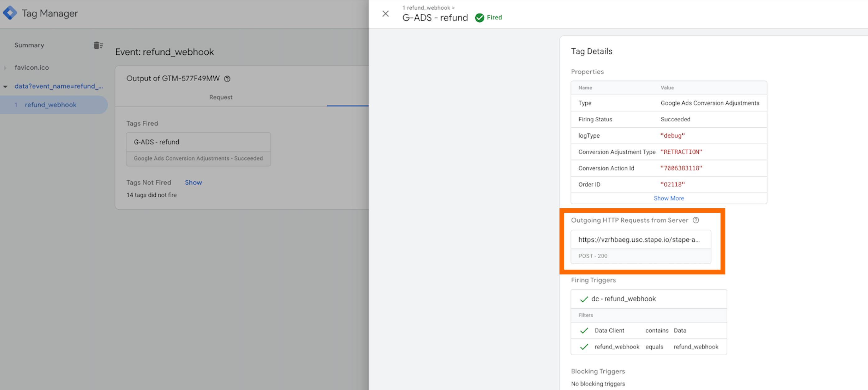Click the Google Ads Conversion Adjustments - Succeeded text

(x=198, y=158)
